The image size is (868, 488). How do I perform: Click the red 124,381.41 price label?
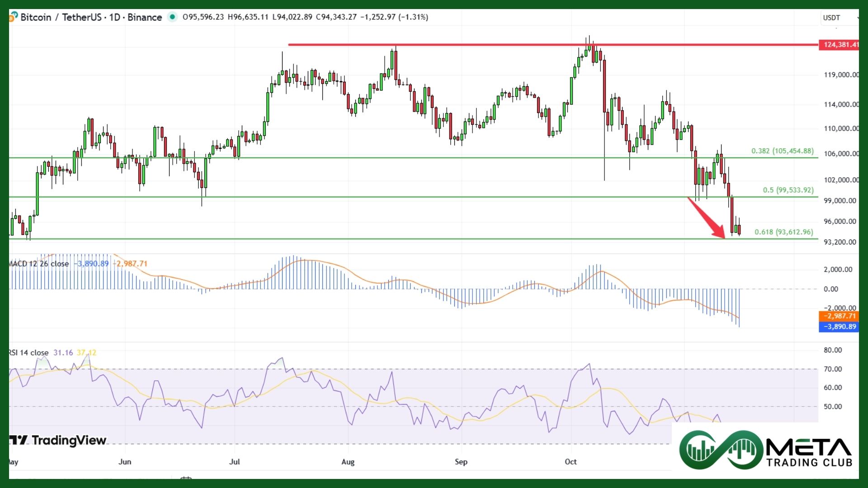pyautogui.click(x=840, y=45)
